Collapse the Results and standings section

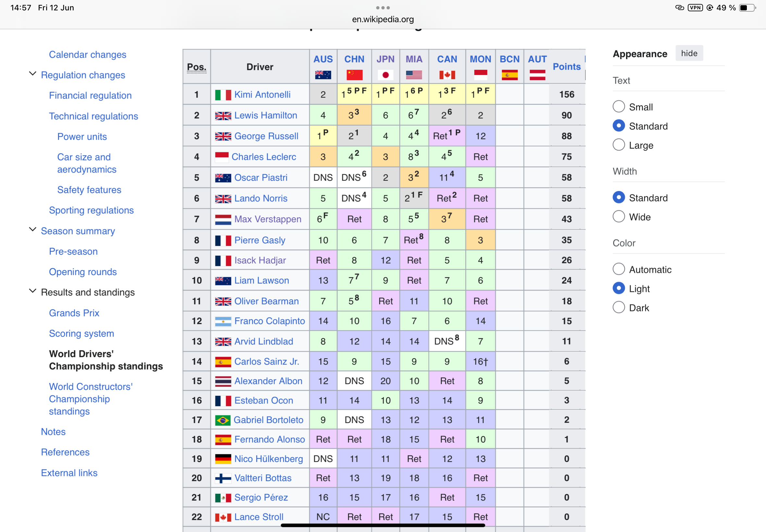(32, 291)
